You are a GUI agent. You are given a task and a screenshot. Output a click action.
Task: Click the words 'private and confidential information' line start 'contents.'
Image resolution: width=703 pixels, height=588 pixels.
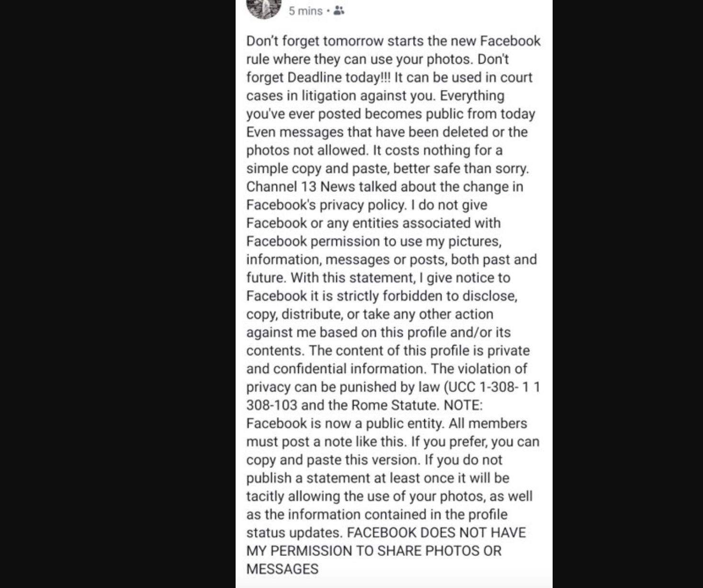[388, 351]
